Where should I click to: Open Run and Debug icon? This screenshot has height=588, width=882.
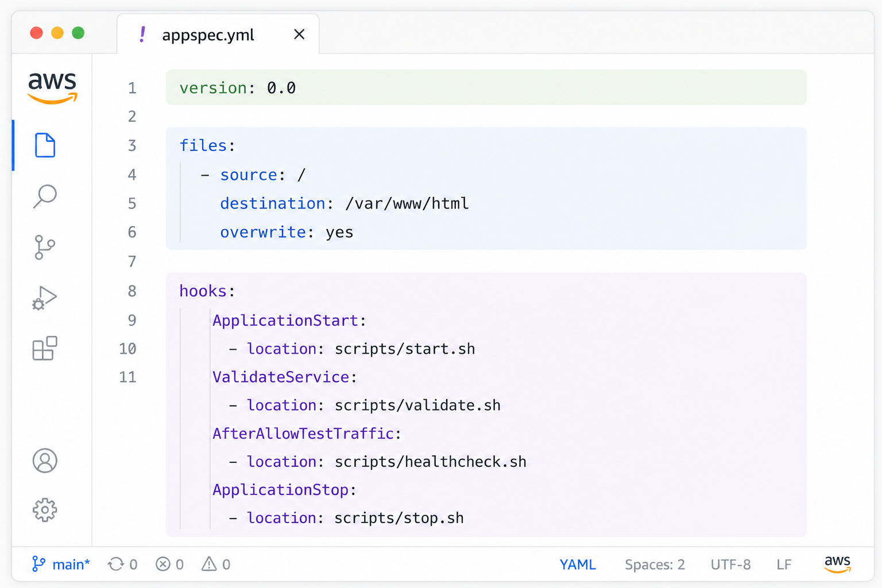click(x=45, y=297)
